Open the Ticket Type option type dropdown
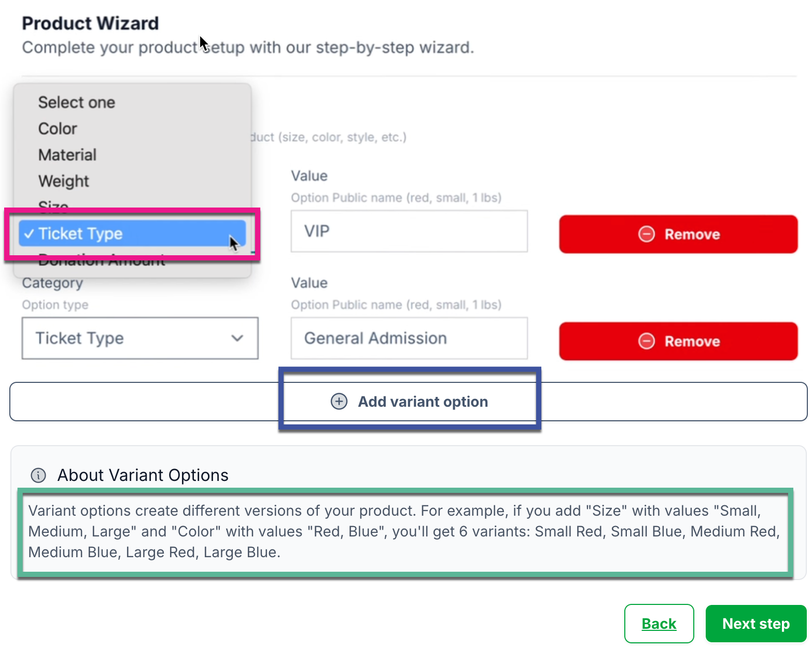 140,338
